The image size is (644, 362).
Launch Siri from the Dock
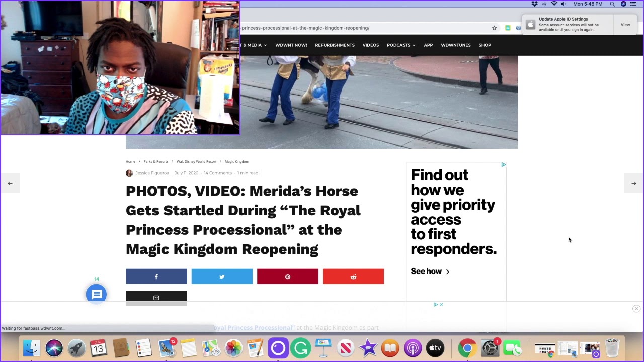[54, 348]
